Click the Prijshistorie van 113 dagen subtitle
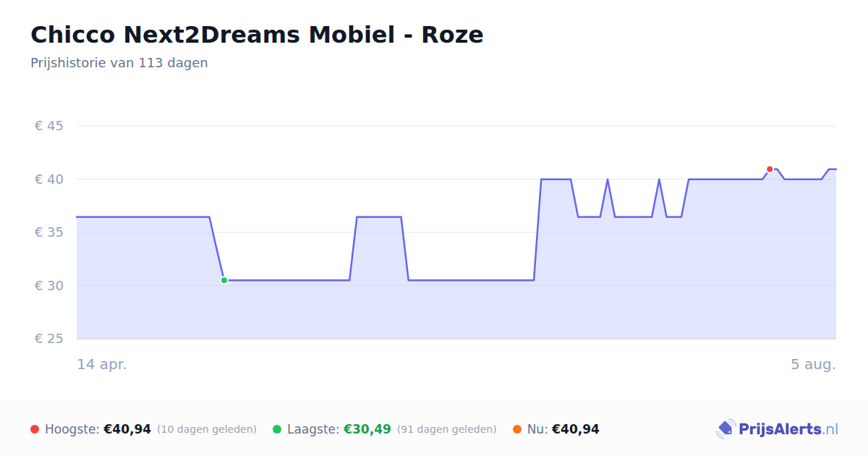This screenshot has height=456, width=868. pos(119,63)
